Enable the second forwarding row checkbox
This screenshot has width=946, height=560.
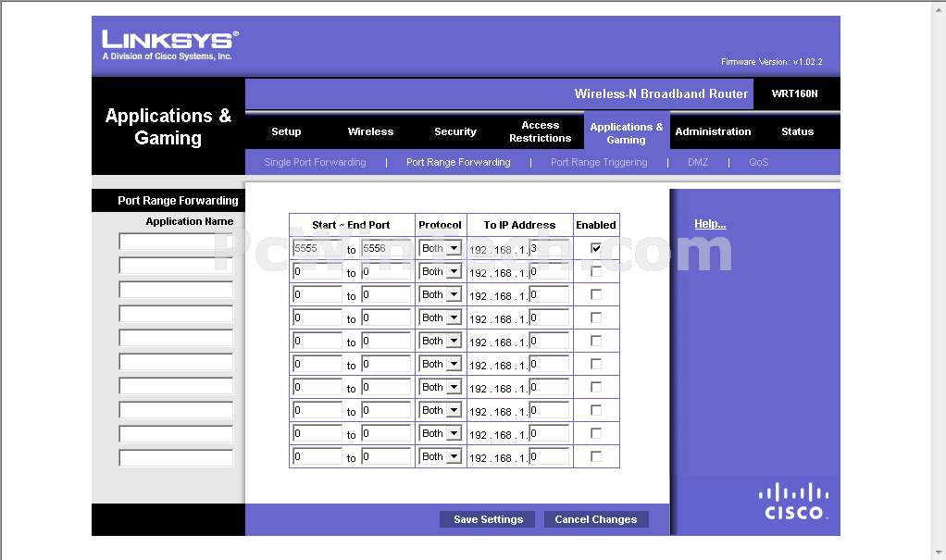tap(596, 271)
